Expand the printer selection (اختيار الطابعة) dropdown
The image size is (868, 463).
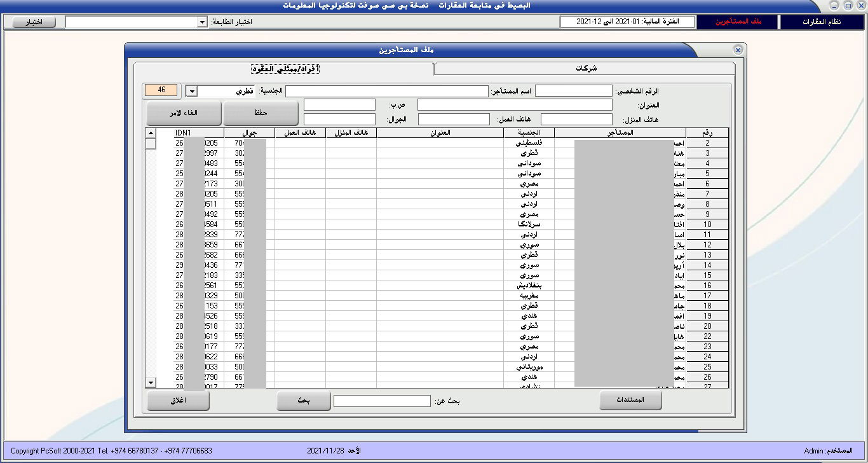pyautogui.click(x=202, y=22)
